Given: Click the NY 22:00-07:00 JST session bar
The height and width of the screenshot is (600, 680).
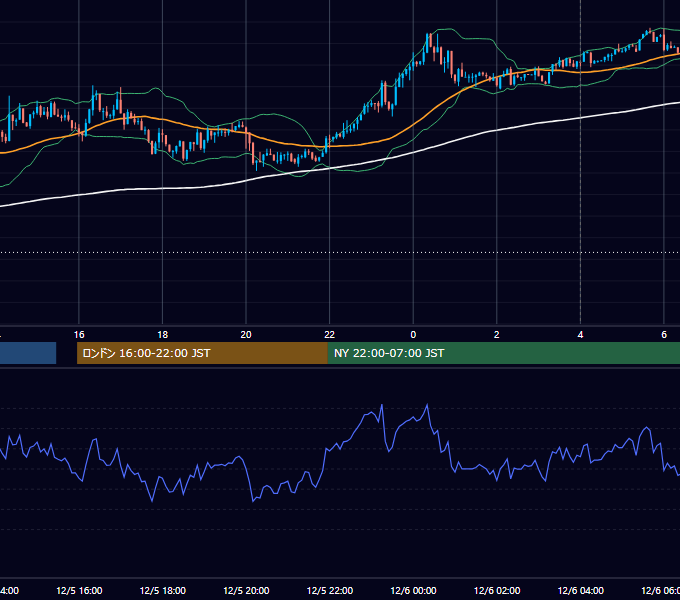Looking at the screenshot, I should click(503, 353).
